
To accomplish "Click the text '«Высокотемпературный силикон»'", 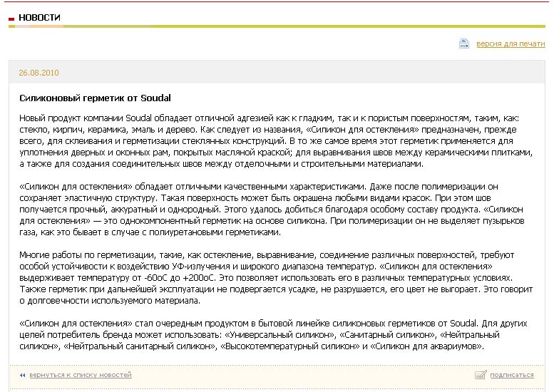I will [289, 346].
